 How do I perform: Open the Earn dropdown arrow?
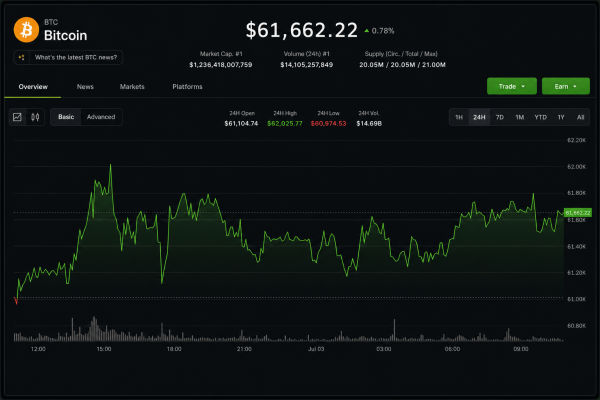point(575,87)
